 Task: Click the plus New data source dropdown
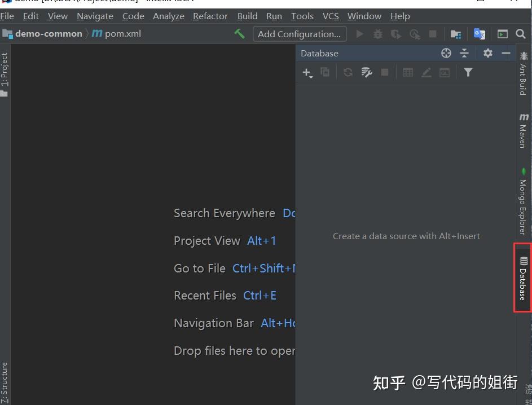coord(307,73)
